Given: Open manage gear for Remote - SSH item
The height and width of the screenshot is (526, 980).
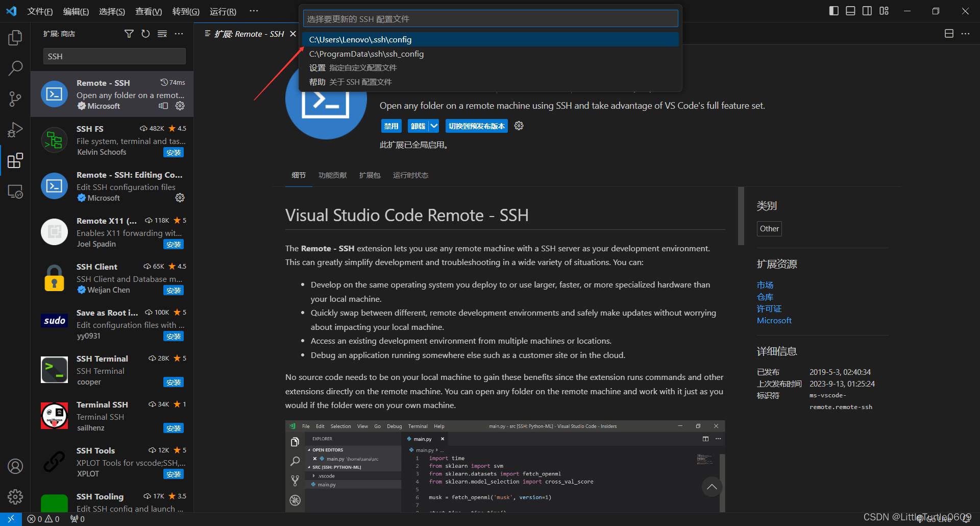Looking at the screenshot, I should click(x=180, y=106).
